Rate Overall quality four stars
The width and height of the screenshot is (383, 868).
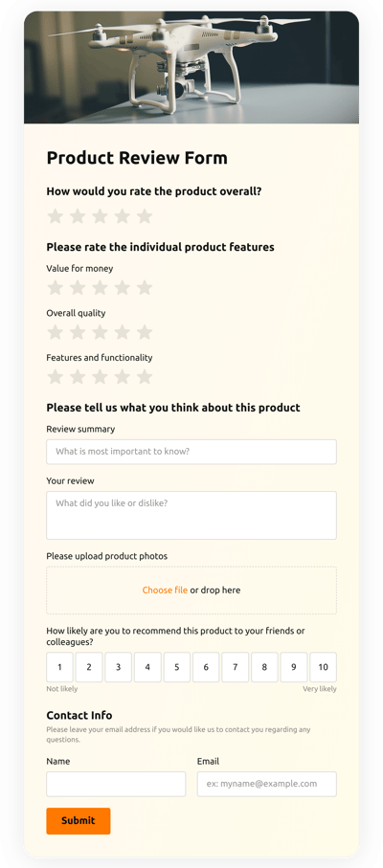(123, 332)
